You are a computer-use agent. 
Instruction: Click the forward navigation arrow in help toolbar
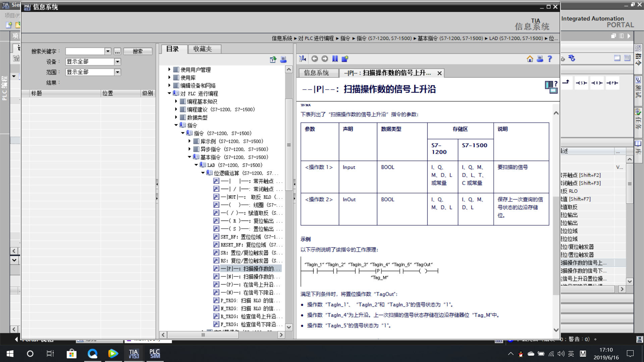pyautogui.click(x=325, y=59)
